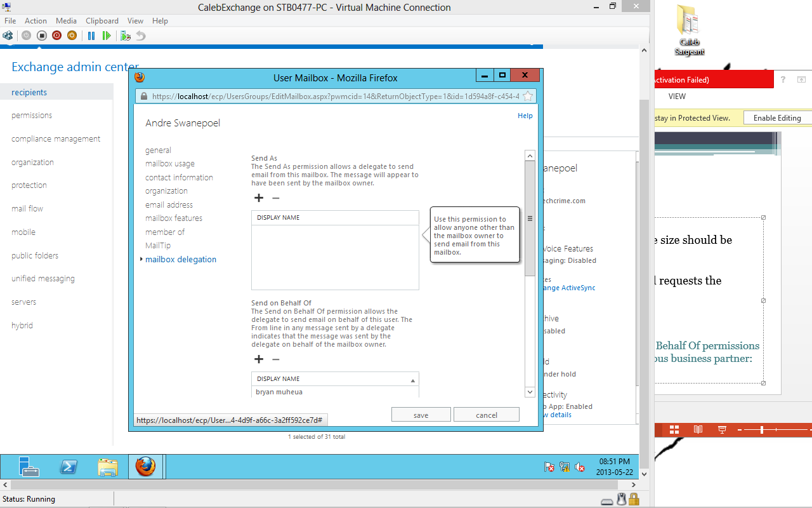Switch PowerPoint to Slide Sorter view
This screenshot has height=508, width=812.
[674, 430]
